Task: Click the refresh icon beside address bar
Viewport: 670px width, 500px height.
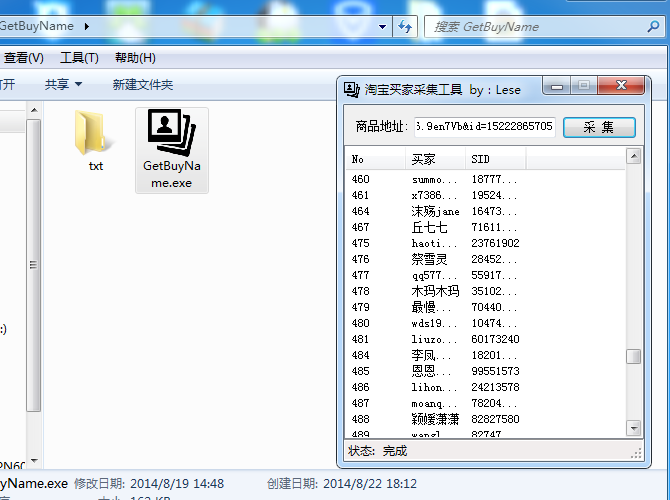Action: 407,27
